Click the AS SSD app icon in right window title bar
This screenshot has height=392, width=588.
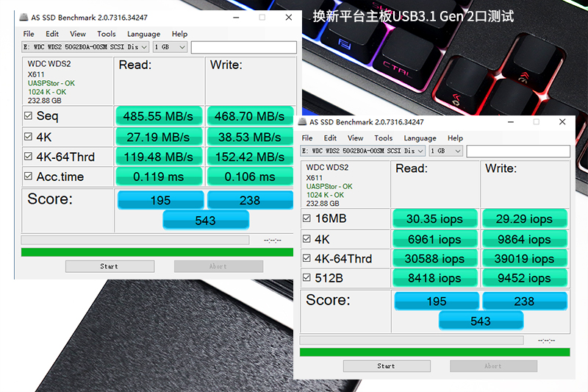302,122
